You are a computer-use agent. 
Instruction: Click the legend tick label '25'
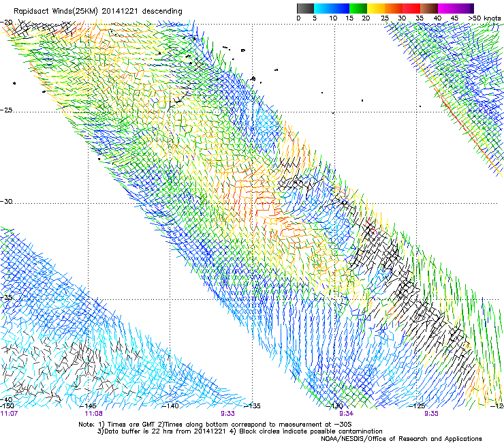pos(385,18)
